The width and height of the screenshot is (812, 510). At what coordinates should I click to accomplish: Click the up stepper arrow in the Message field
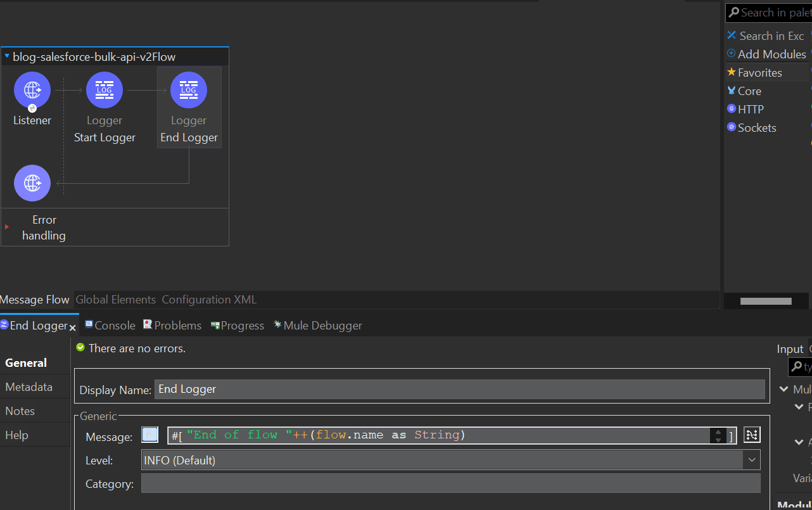click(x=718, y=431)
